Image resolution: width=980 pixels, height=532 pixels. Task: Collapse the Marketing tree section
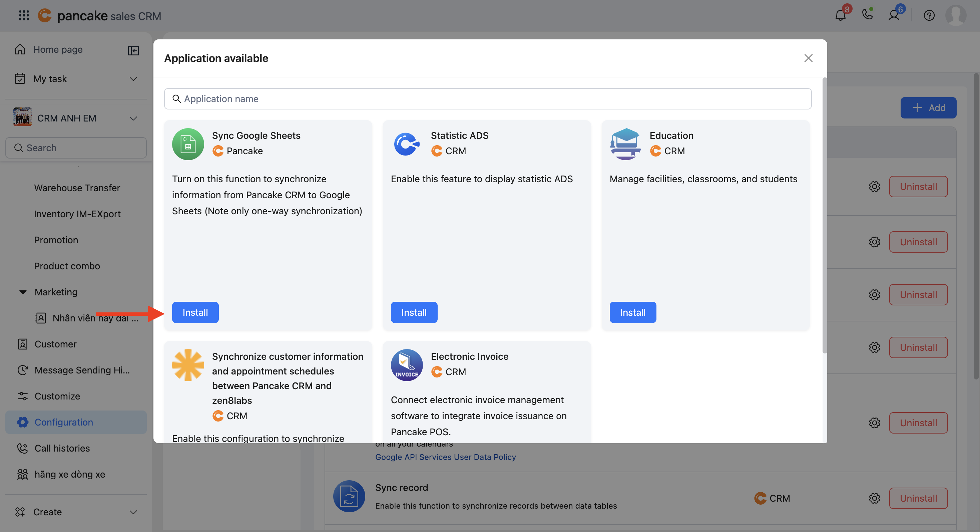point(23,292)
